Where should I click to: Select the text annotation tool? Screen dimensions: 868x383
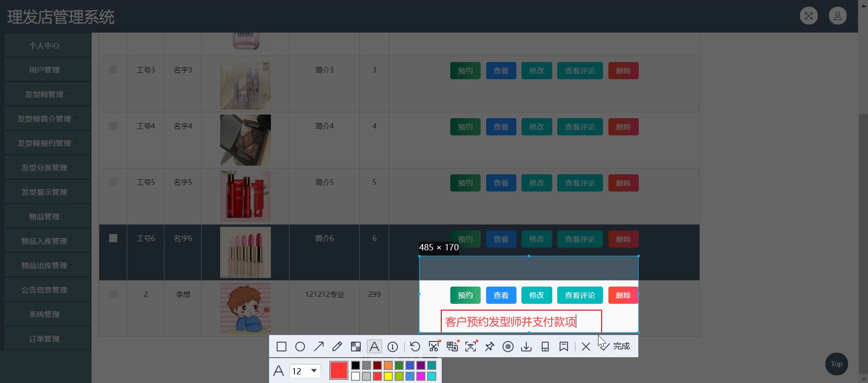tap(374, 347)
